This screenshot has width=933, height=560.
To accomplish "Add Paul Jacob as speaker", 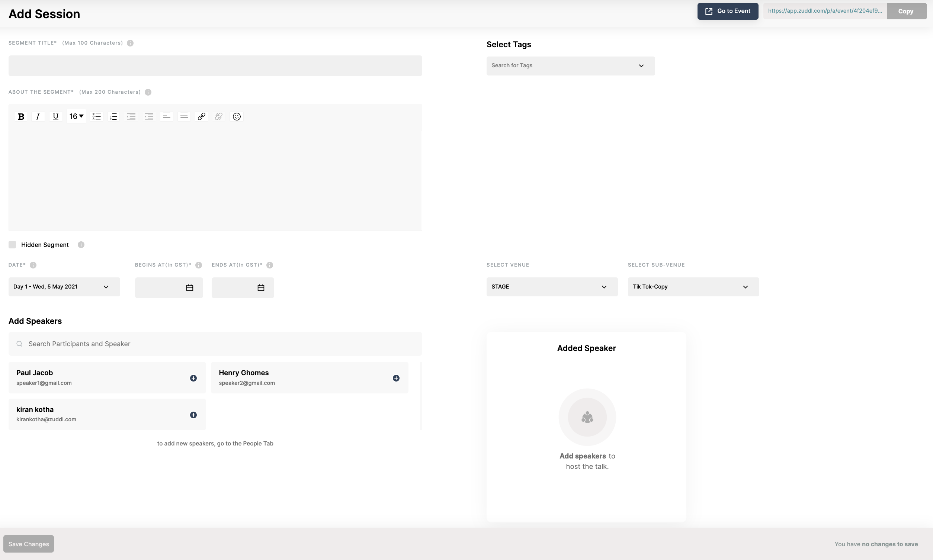I will tap(193, 378).
